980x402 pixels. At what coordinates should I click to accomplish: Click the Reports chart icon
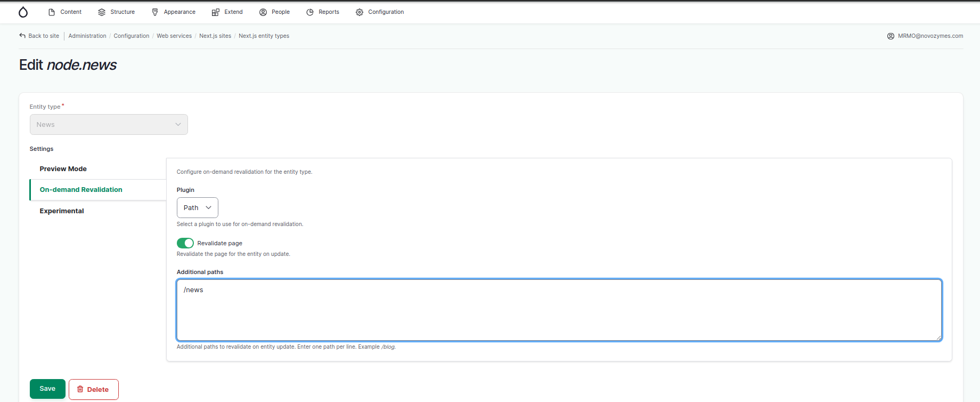pos(310,12)
